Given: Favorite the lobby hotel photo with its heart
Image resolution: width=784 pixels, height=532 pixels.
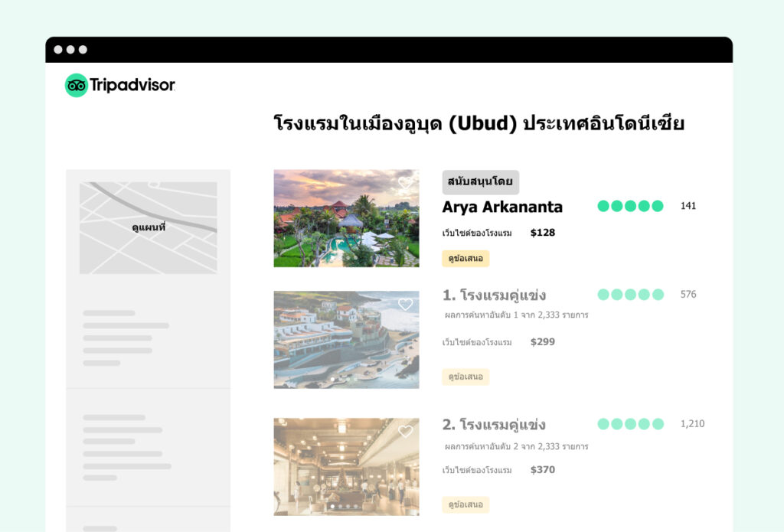Looking at the screenshot, I should point(406,431).
